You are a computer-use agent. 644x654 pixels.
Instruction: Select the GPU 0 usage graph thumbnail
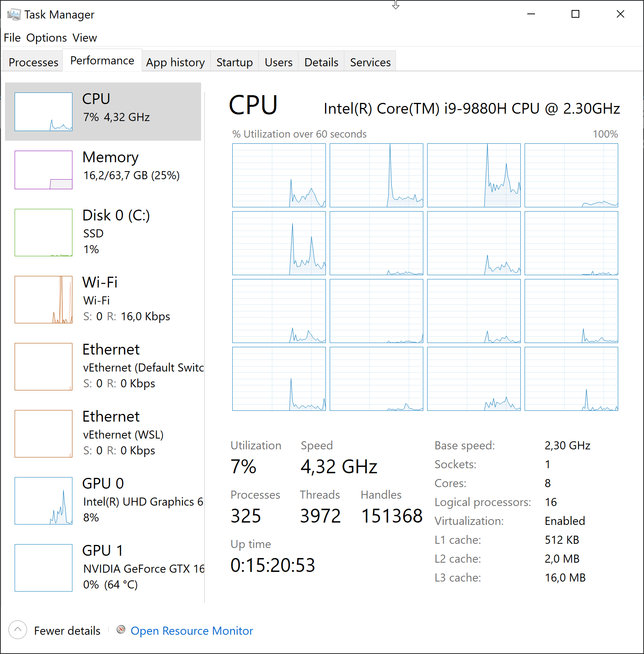point(44,501)
